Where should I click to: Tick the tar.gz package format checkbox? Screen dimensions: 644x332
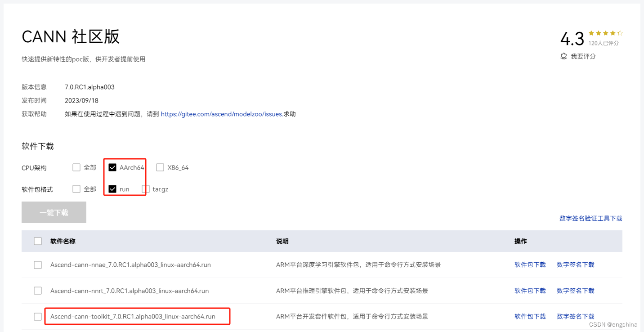pos(146,189)
